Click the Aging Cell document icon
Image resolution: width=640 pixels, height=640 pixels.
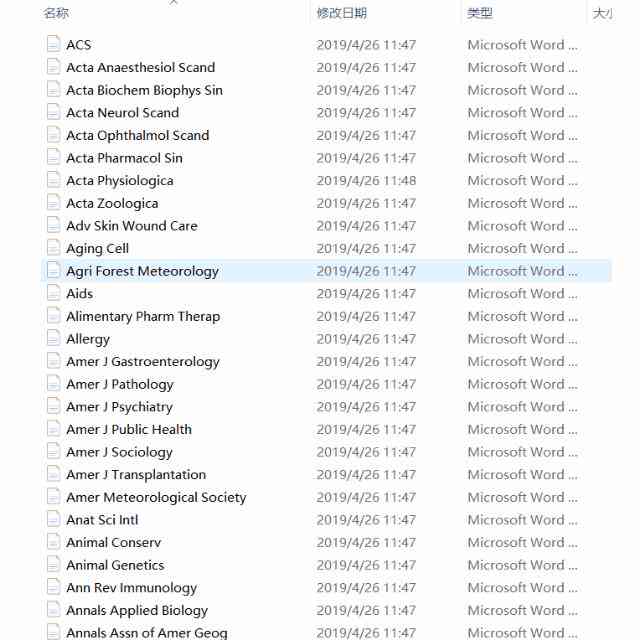(53, 248)
